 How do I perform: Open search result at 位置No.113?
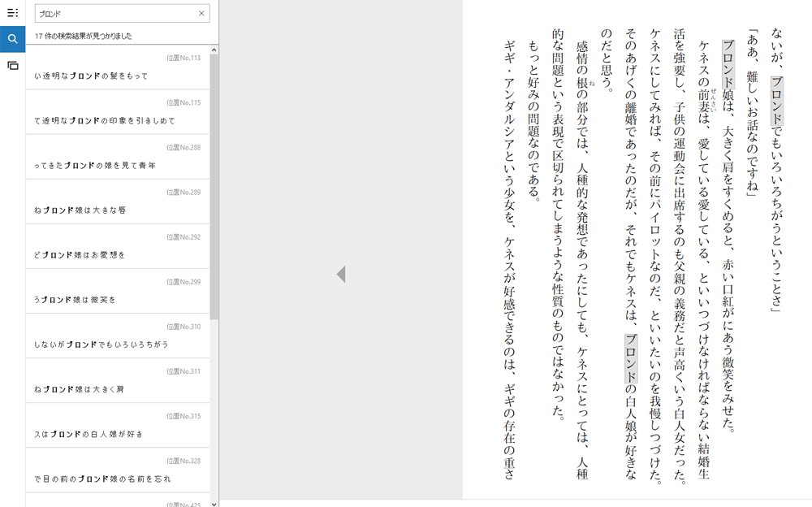pyautogui.click(x=118, y=67)
